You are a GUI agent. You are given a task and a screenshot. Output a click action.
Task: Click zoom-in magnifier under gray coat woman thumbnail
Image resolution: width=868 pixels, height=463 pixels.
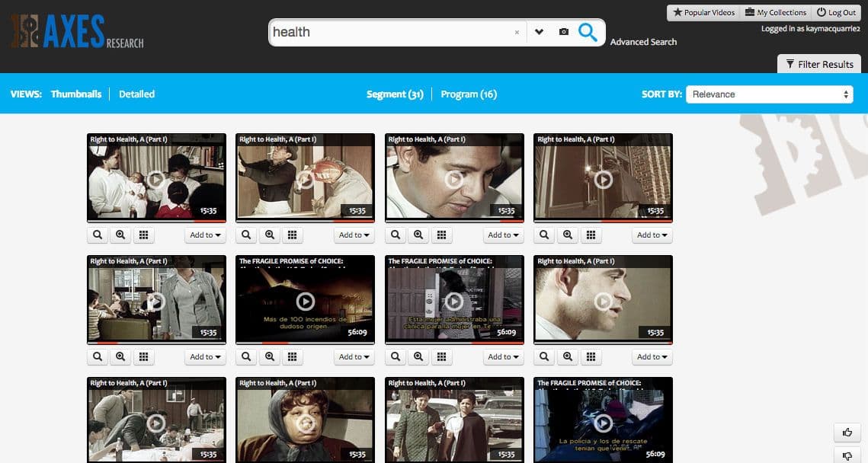[120, 357]
